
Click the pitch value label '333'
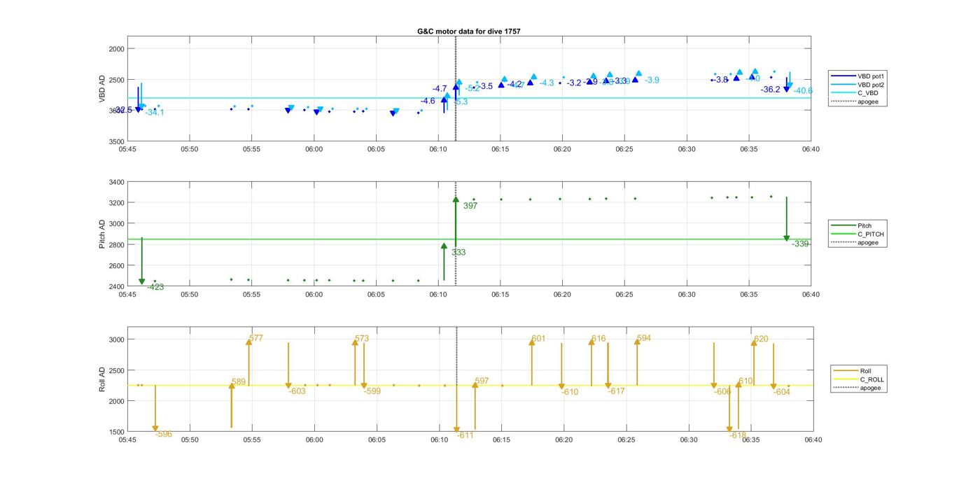click(x=458, y=253)
